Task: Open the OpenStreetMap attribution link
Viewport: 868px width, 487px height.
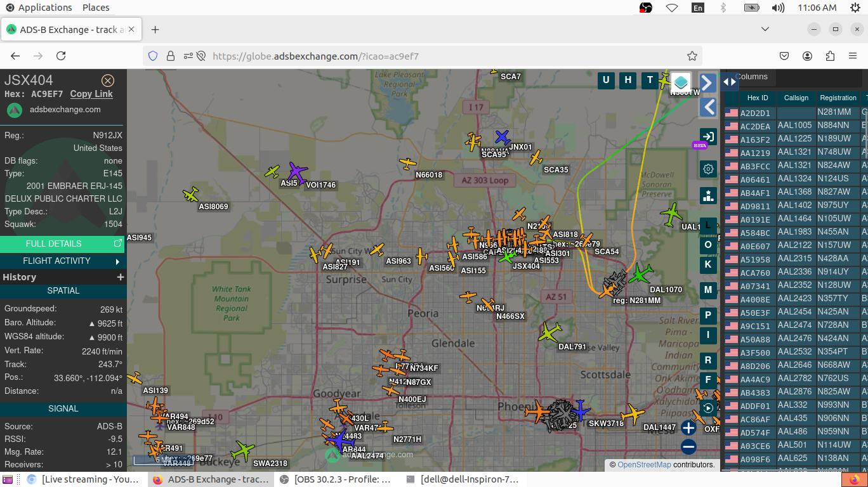Action: click(644, 465)
